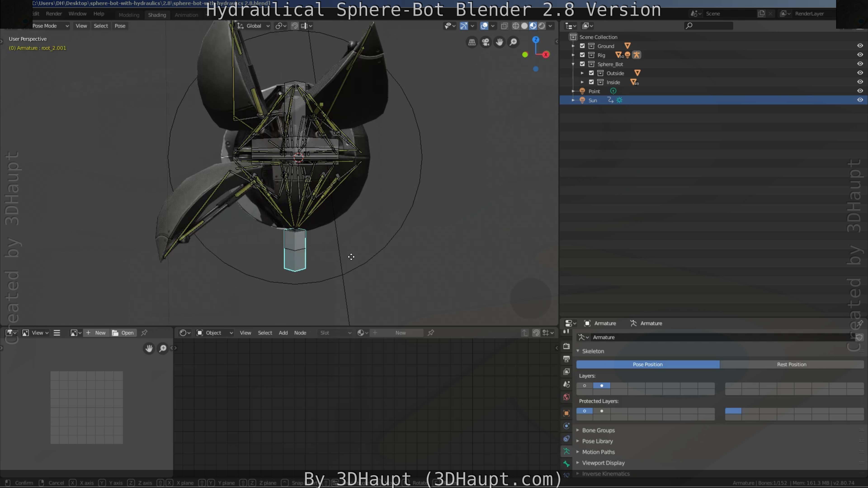This screenshot has height=488, width=868.
Task: Open the Object Constraints properties tab
Action: pyautogui.click(x=566, y=439)
